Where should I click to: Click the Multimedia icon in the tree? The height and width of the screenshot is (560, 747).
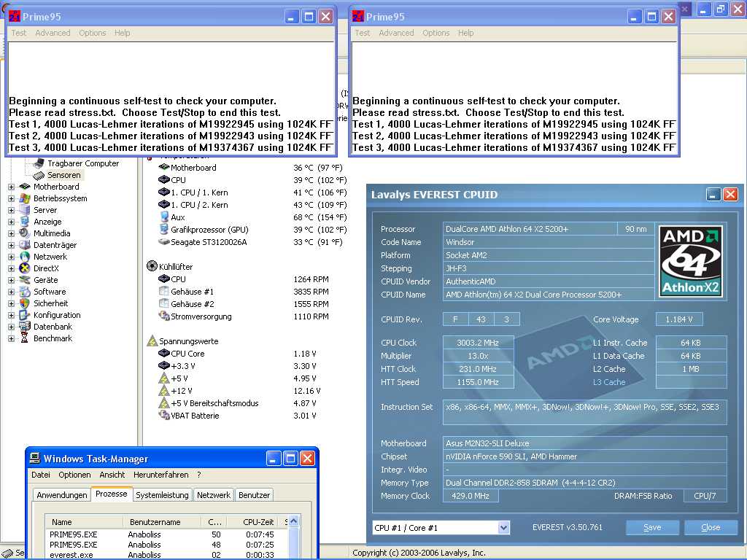pyautogui.click(x=24, y=233)
